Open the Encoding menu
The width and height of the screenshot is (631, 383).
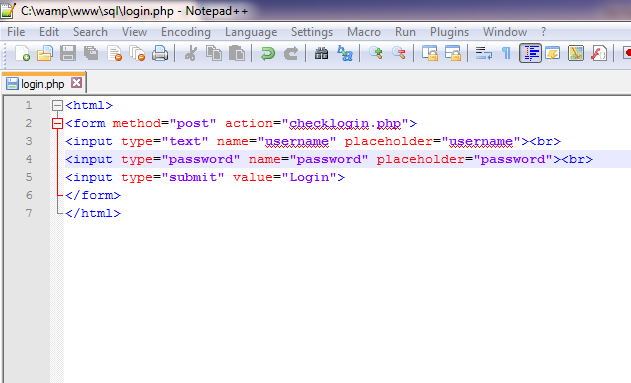(x=186, y=32)
